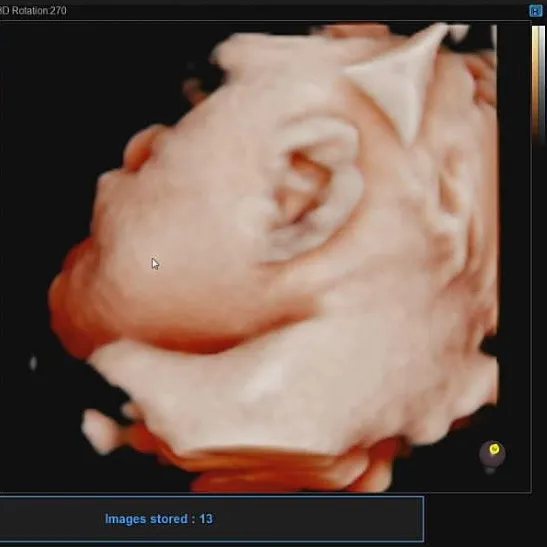Select the gray light direction sphere
The image size is (547, 547).
(492, 454)
